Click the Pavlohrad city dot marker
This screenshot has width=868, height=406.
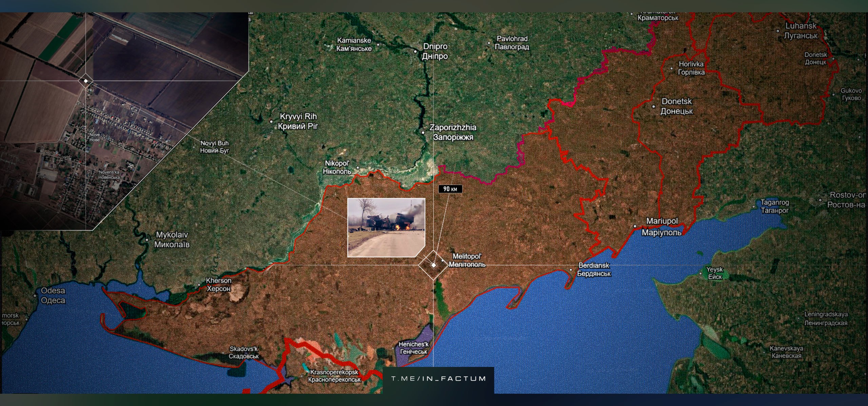(x=489, y=43)
